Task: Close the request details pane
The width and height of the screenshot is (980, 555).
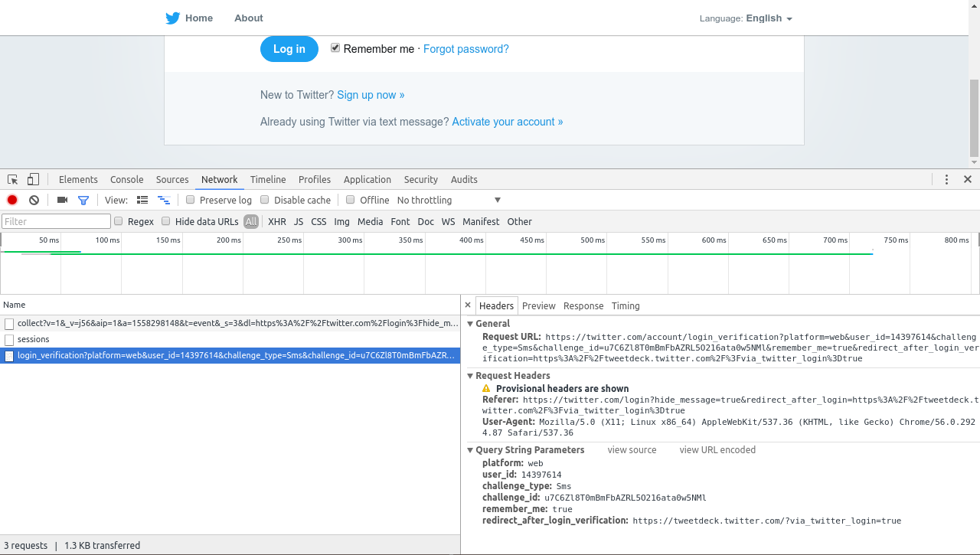Action: [x=468, y=305]
